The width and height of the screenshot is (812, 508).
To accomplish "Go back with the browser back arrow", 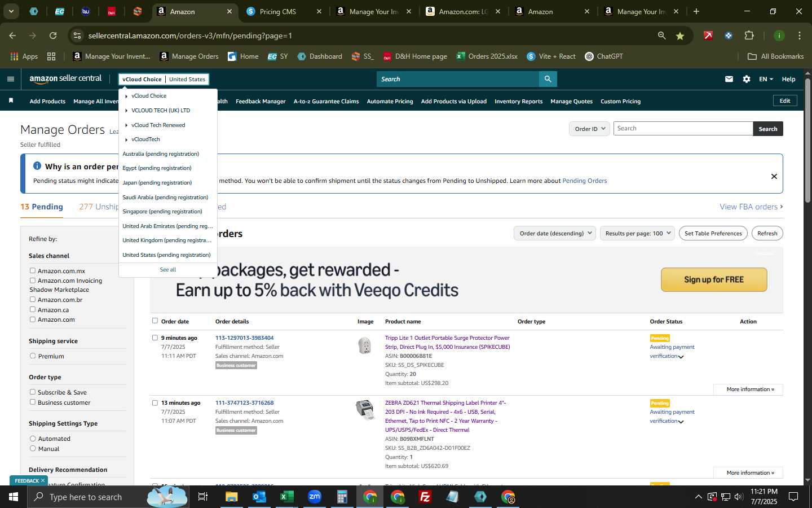I will point(12,36).
